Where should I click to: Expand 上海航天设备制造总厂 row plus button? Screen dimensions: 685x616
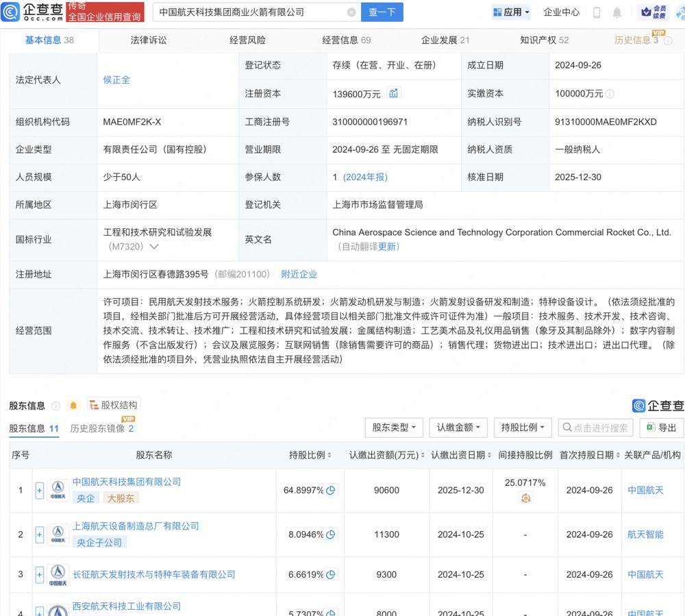tap(39, 534)
